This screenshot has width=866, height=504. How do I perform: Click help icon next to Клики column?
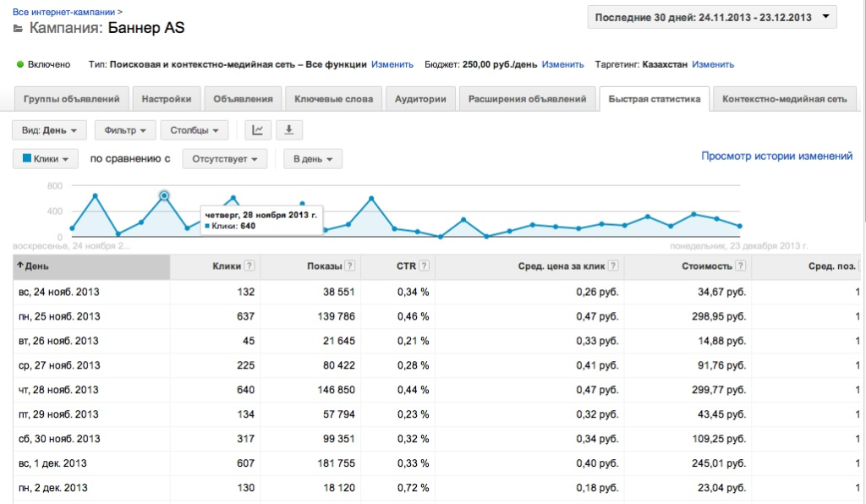[x=249, y=266]
